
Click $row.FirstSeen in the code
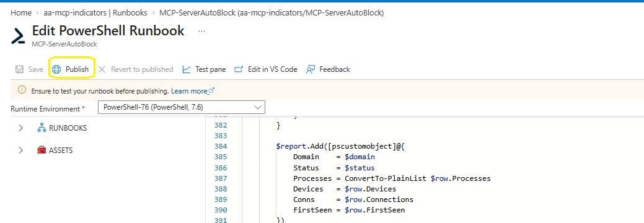click(374, 210)
